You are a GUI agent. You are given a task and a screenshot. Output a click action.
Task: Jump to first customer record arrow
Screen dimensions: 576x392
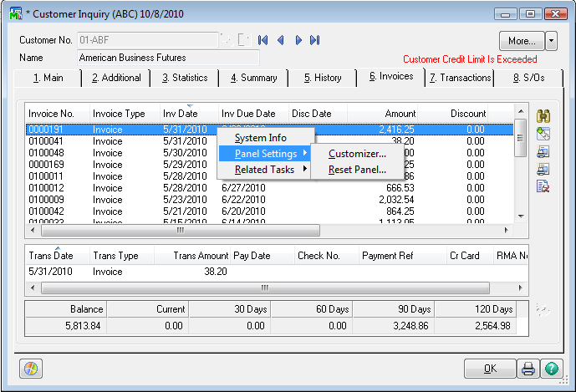click(x=263, y=40)
